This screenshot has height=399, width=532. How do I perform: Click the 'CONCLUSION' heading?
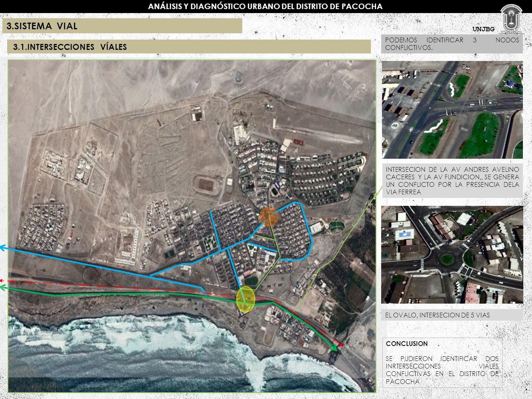[407, 344]
